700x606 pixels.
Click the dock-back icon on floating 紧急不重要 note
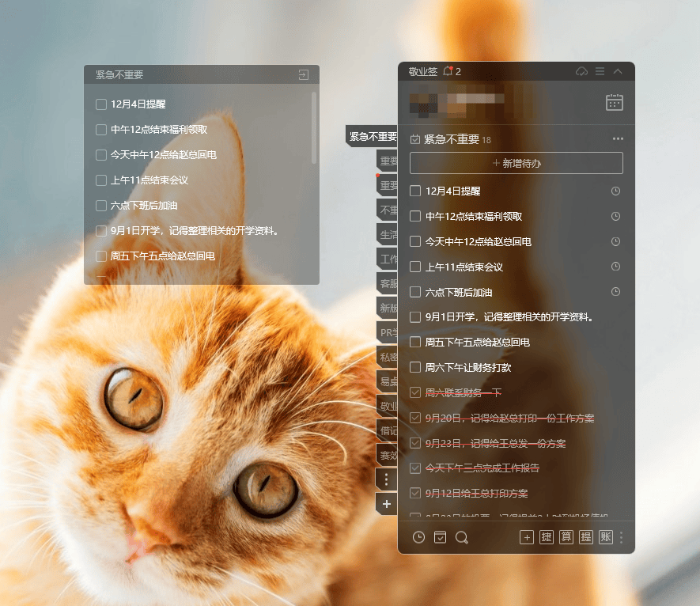[x=304, y=74]
